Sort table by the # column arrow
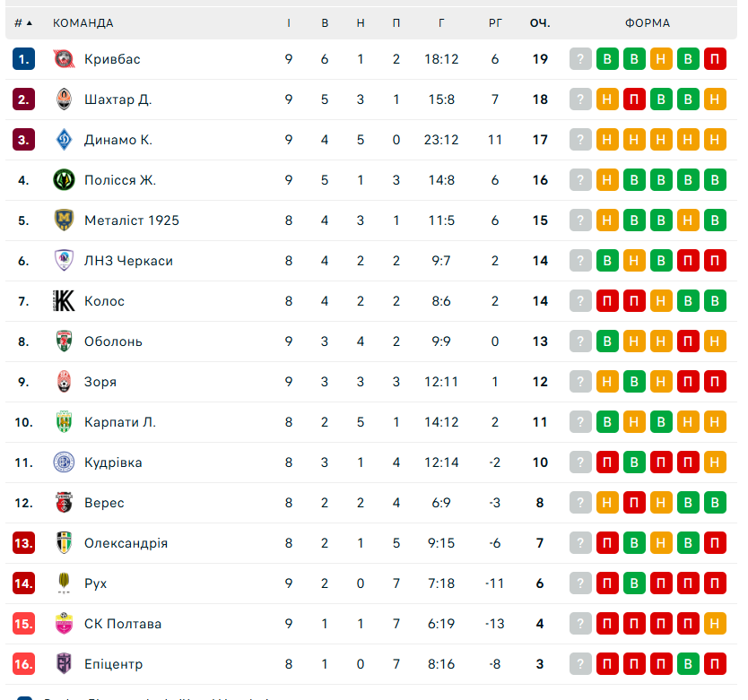The width and height of the screenshot is (748, 700). point(29,22)
